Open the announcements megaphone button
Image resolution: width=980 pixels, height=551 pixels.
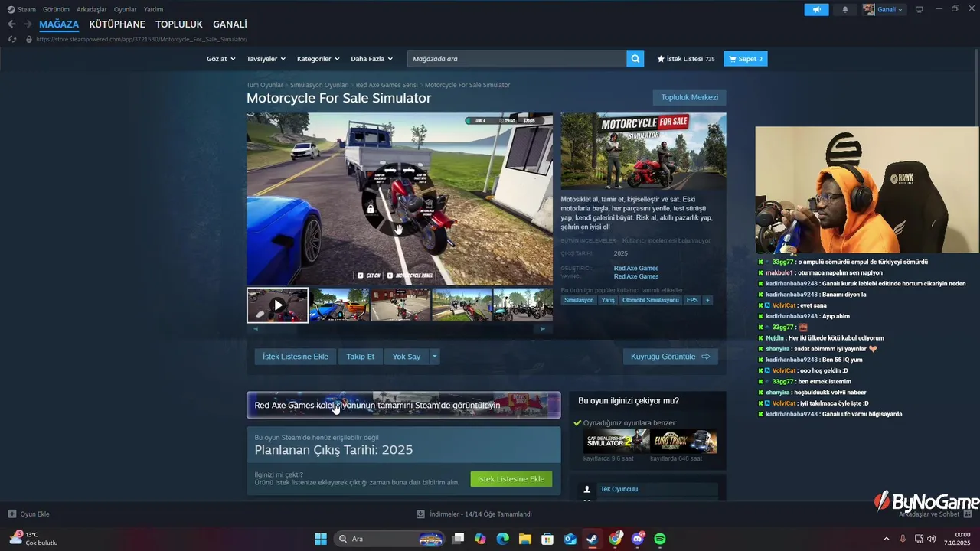(816, 9)
